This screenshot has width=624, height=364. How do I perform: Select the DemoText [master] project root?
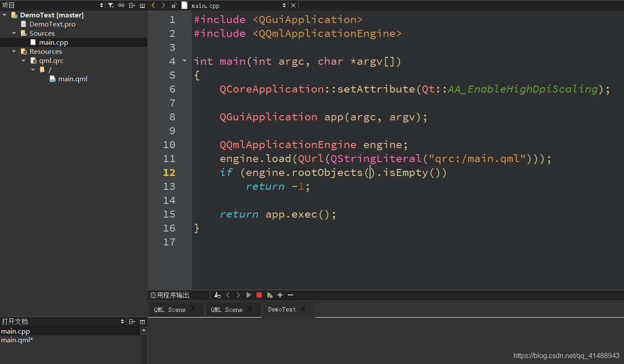52,15
